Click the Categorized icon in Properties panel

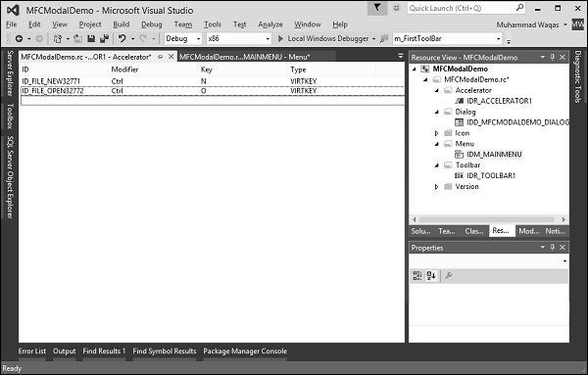click(x=417, y=276)
